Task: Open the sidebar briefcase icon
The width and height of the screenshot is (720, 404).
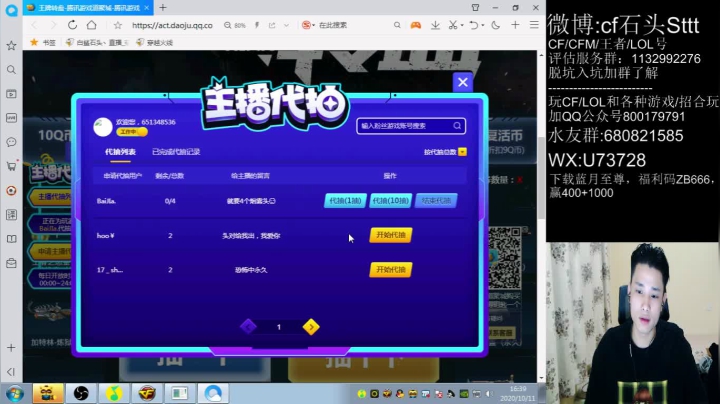Action: pyautogui.click(x=11, y=263)
